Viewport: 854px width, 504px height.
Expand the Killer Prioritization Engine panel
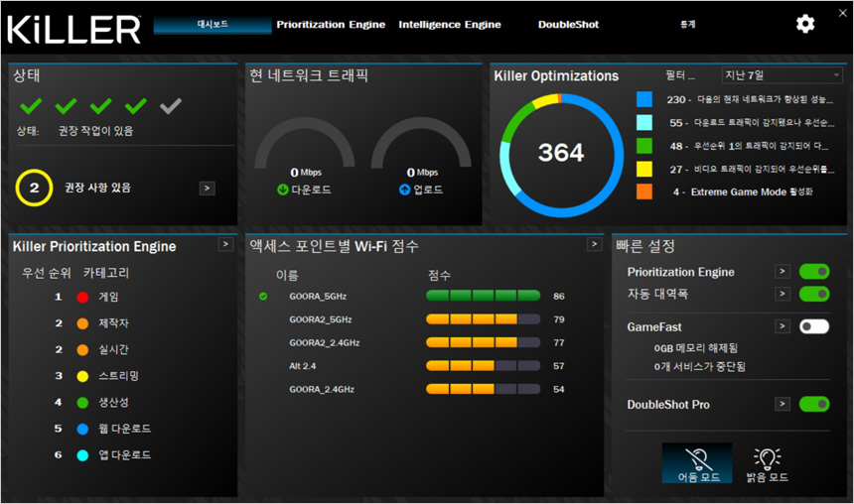pos(225,244)
